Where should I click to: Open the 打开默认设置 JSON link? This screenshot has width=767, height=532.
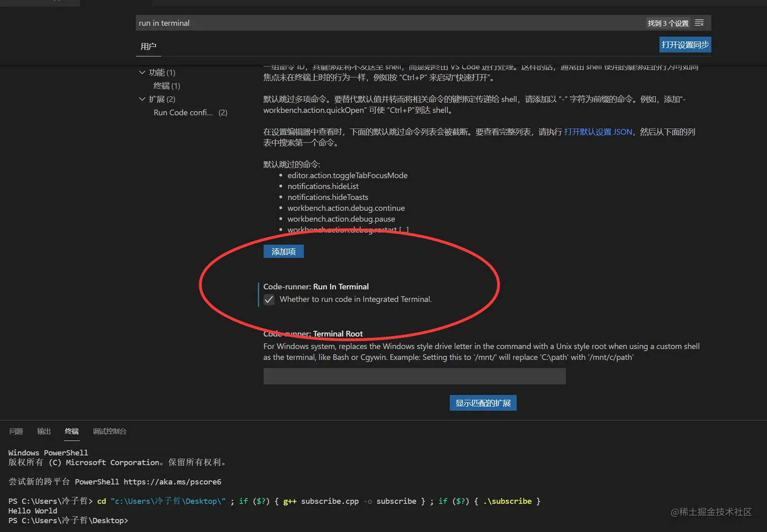click(x=598, y=132)
